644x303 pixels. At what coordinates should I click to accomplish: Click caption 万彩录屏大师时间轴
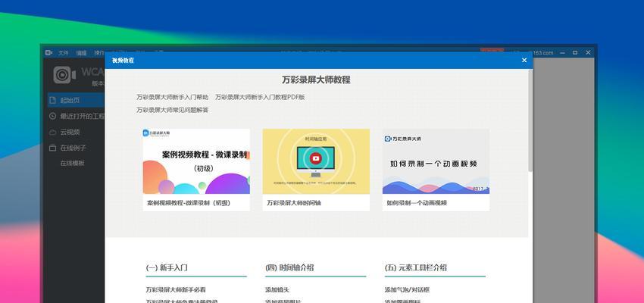click(294, 203)
